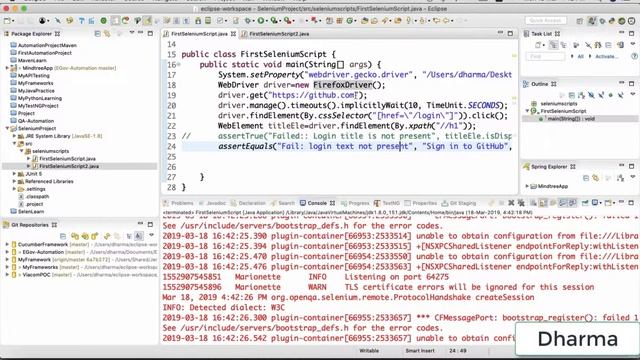Click the Open Perspective icon near Quick Access
The image size is (640, 360).
(580, 21)
